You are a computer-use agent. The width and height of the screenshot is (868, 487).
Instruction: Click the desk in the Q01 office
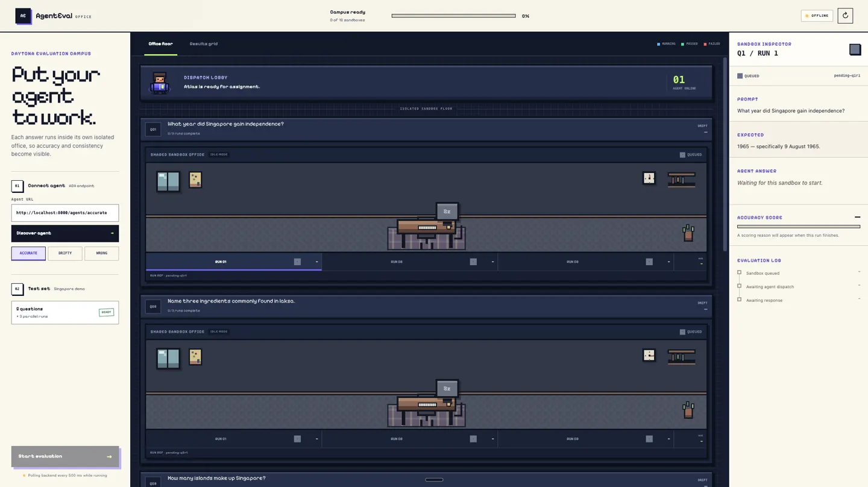click(x=426, y=233)
